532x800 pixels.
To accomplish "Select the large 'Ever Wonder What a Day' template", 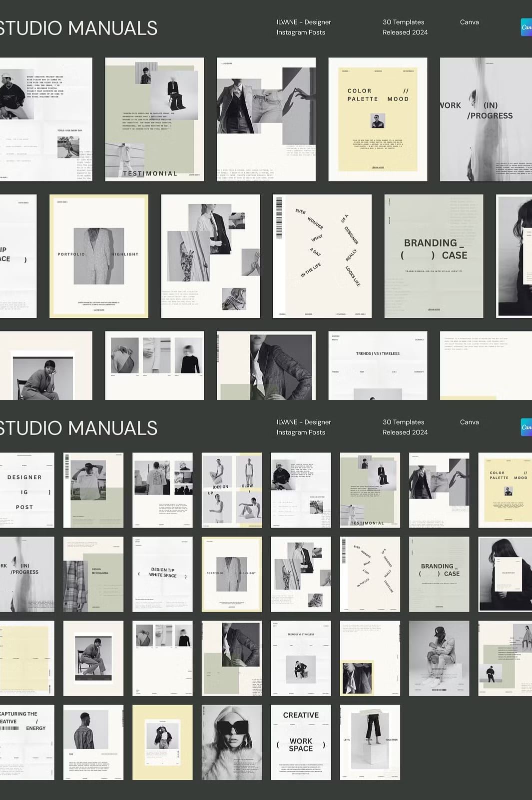I will point(322,256).
